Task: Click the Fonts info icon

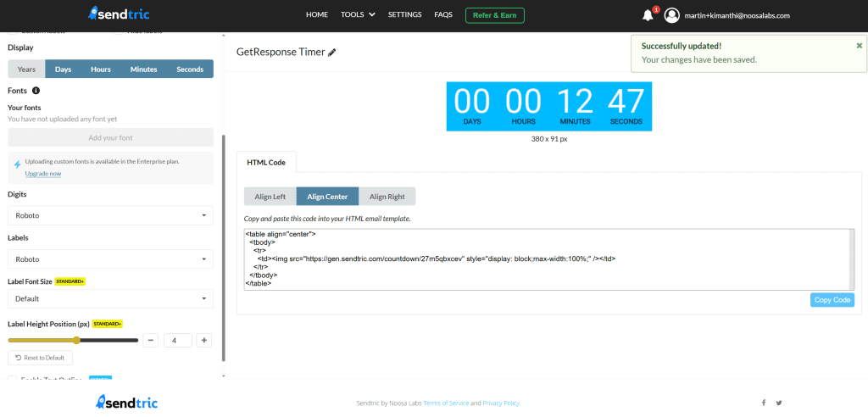Action: 36,91
